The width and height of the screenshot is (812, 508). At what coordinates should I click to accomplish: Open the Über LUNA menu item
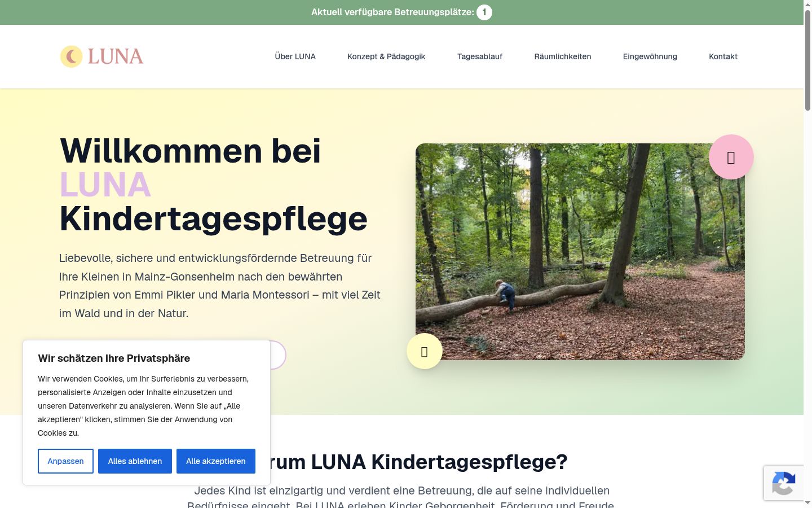click(295, 56)
